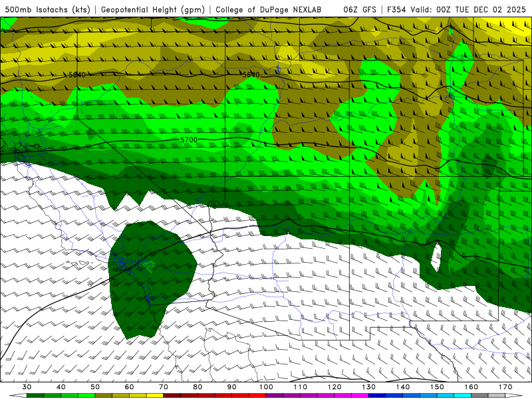The image size is (532, 399).
Task: Click the 'College of DuPage NEXLAB' label
Action: pos(269,9)
